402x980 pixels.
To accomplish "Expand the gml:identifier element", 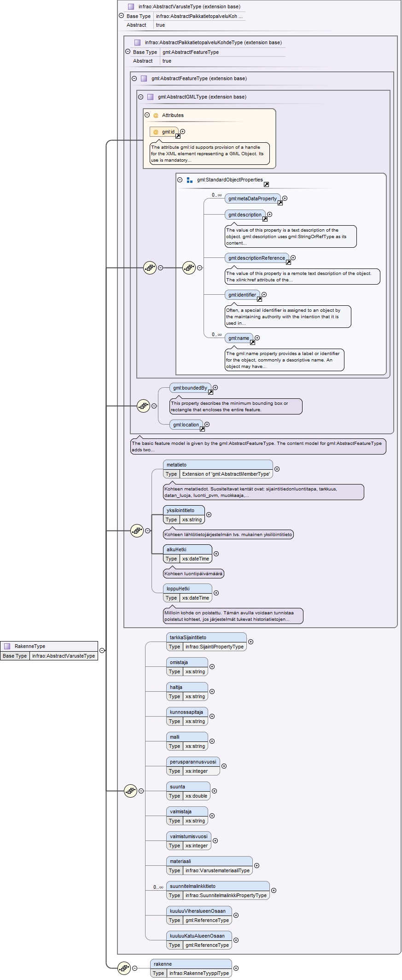I will pyautogui.click(x=264, y=295).
